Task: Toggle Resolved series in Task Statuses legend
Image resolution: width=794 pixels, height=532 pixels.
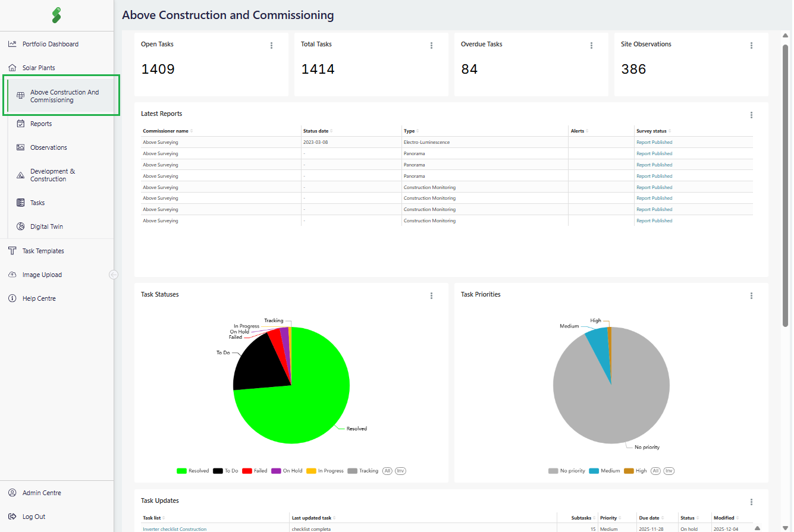Action: tap(193, 471)
